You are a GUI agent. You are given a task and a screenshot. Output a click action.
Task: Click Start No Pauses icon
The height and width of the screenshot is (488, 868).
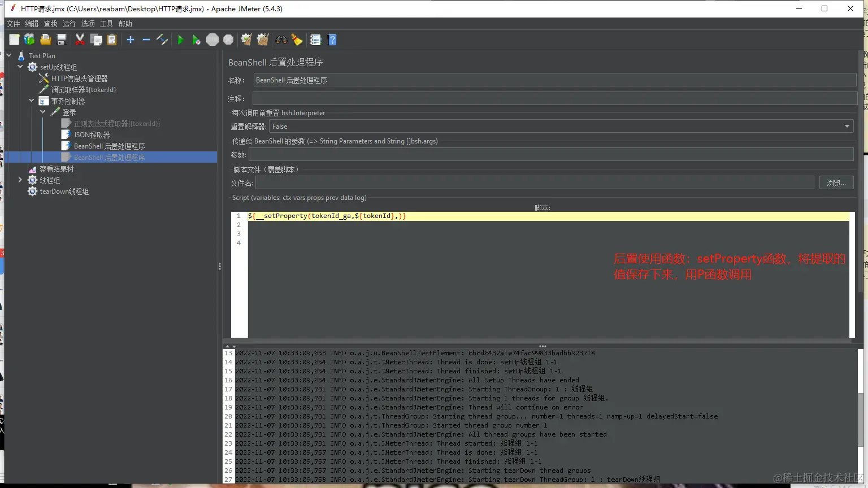click(x=196, y=40)
